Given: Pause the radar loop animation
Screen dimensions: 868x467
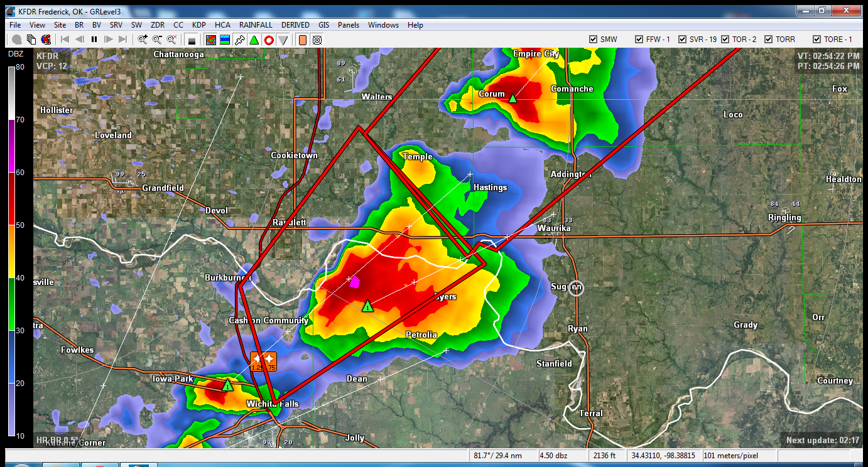Looking at the screenshot, I should (94, 40).
